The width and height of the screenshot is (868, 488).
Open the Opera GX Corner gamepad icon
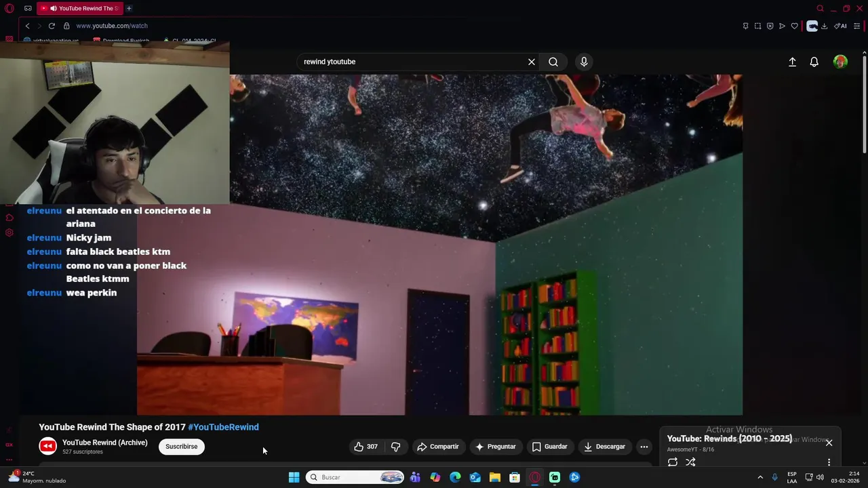[x=28, y=9]
